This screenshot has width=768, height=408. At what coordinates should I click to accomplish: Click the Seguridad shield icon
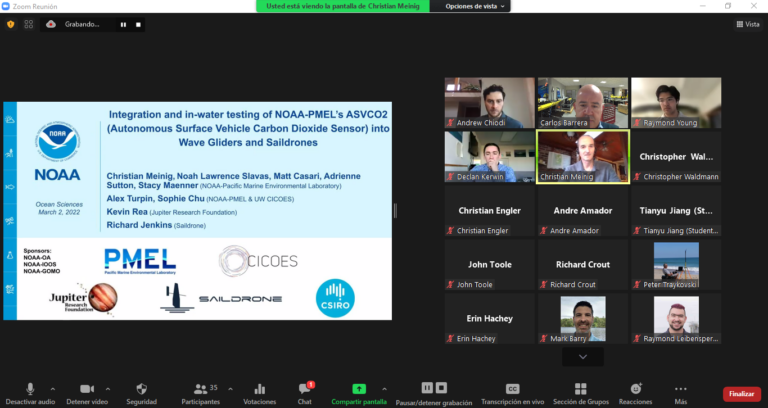(x=141, y=389)
